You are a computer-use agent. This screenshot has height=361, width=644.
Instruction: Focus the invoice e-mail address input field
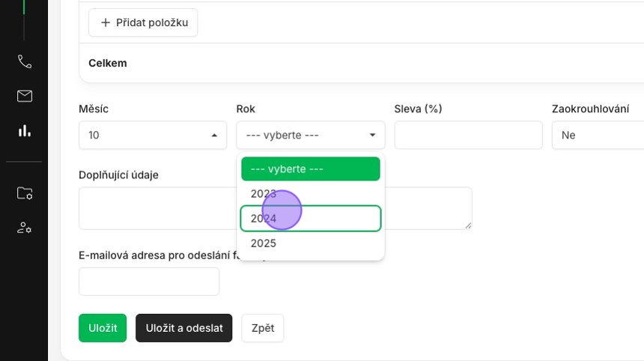[149, 282]
